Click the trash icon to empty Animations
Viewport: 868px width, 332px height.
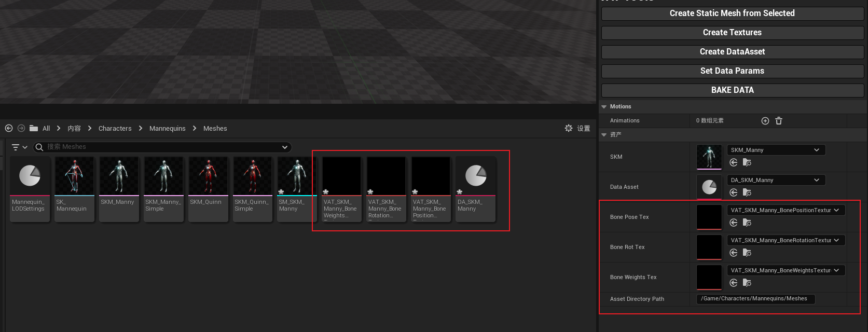coord(779,121)
